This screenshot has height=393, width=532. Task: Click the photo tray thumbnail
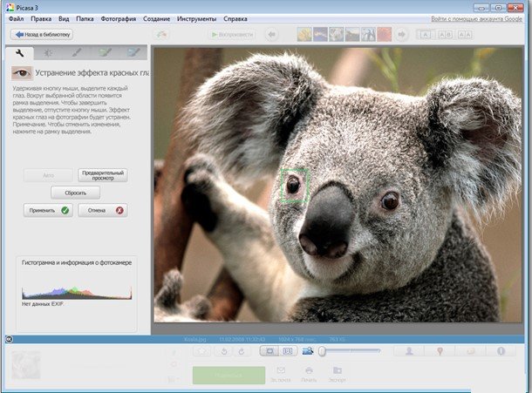click(x=26, y=365)
